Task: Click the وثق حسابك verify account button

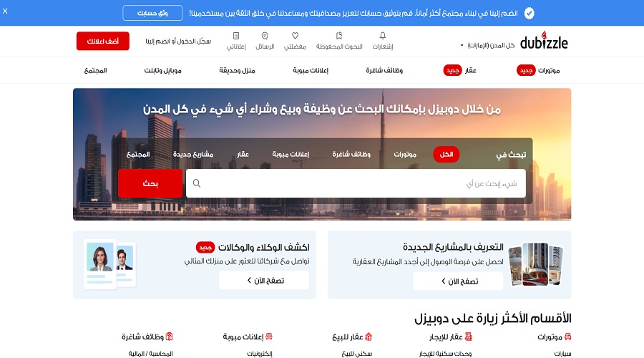Action: click(x=152, y=13)
